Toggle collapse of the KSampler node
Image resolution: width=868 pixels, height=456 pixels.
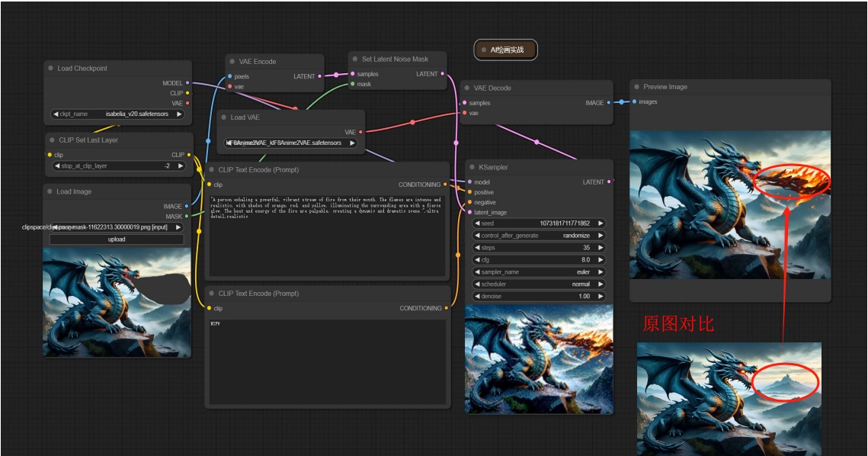pyautogui.click(x=472, y=168)
